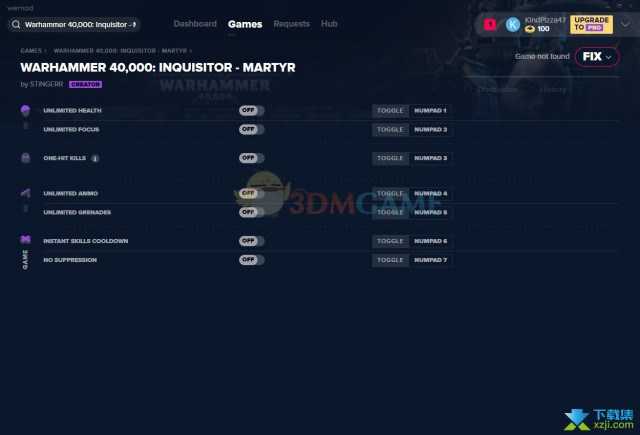Show info for One-Hit Kills
Screen dimensions: 640x435
tap(95, 158)
